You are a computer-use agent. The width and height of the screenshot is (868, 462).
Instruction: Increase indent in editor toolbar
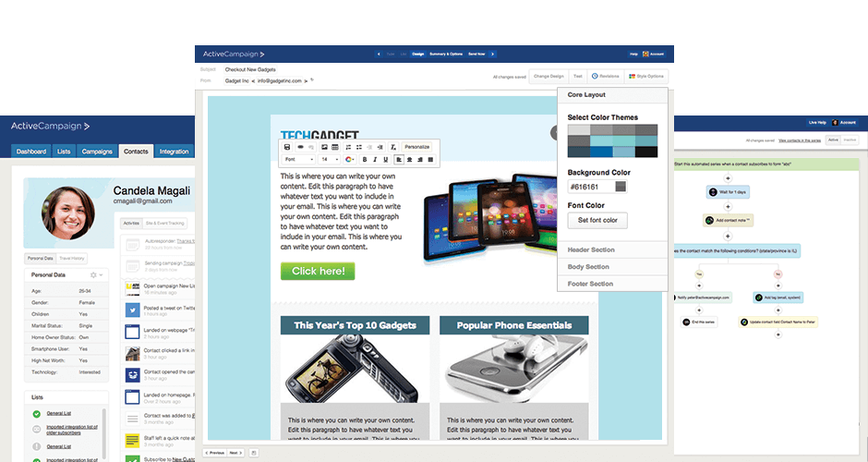tap(380, 147)
